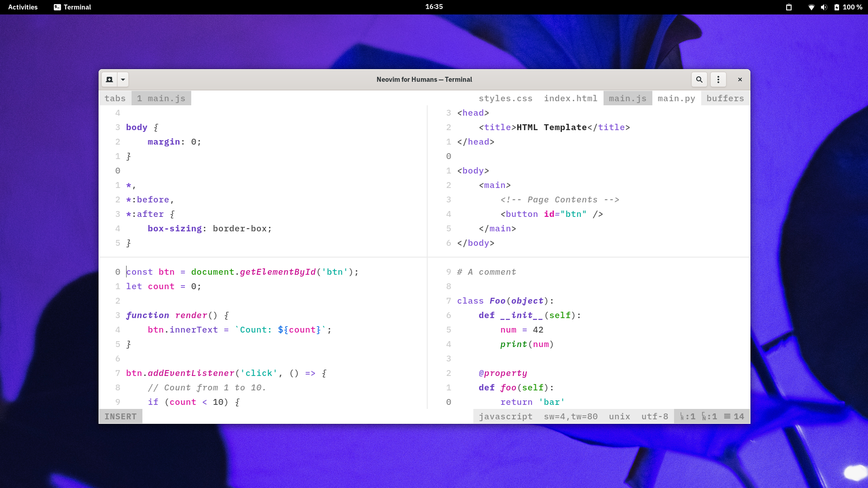Click column number indicator in statusline

(709, 417)
